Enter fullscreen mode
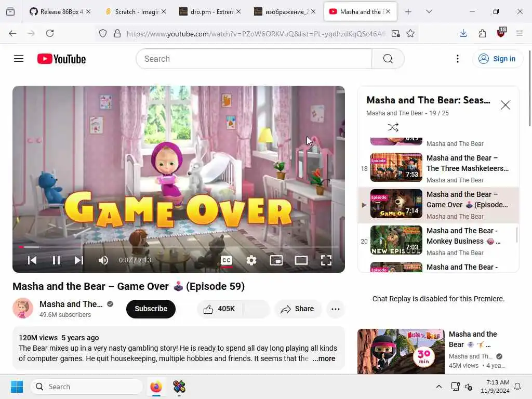The height and width of the screenshot is (399, 532). coord(326,260)
